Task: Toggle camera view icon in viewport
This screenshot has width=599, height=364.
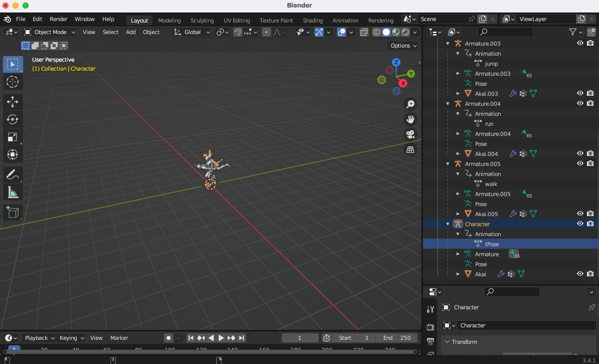Action: point(410,134)
